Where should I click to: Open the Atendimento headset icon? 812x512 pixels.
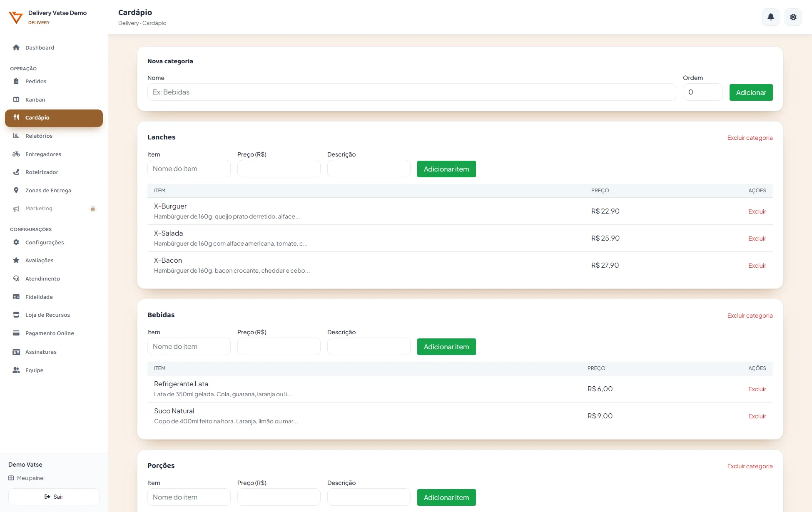[x=16, y=278]
